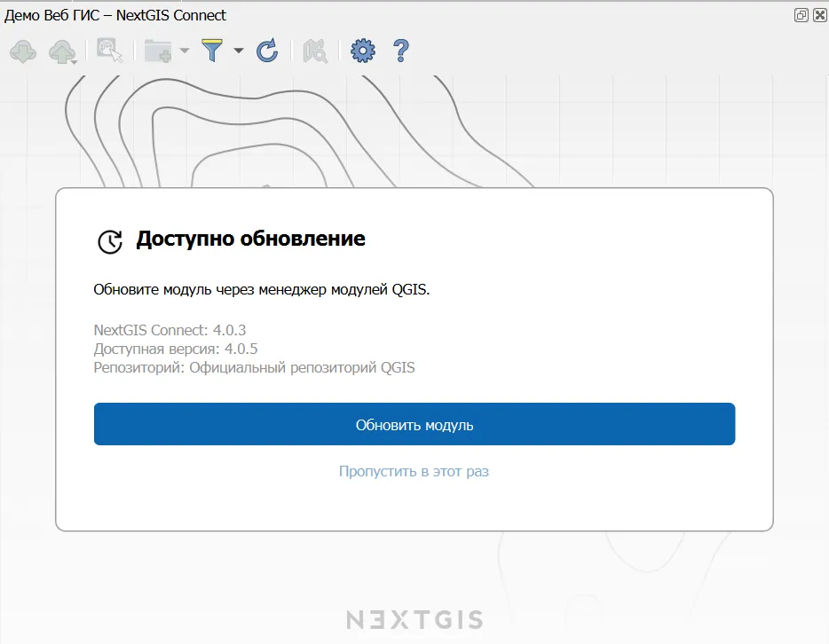Viewport: 829px width, 644px height.
Task: Open settings with the gear icon
Action: coord(363,51)
